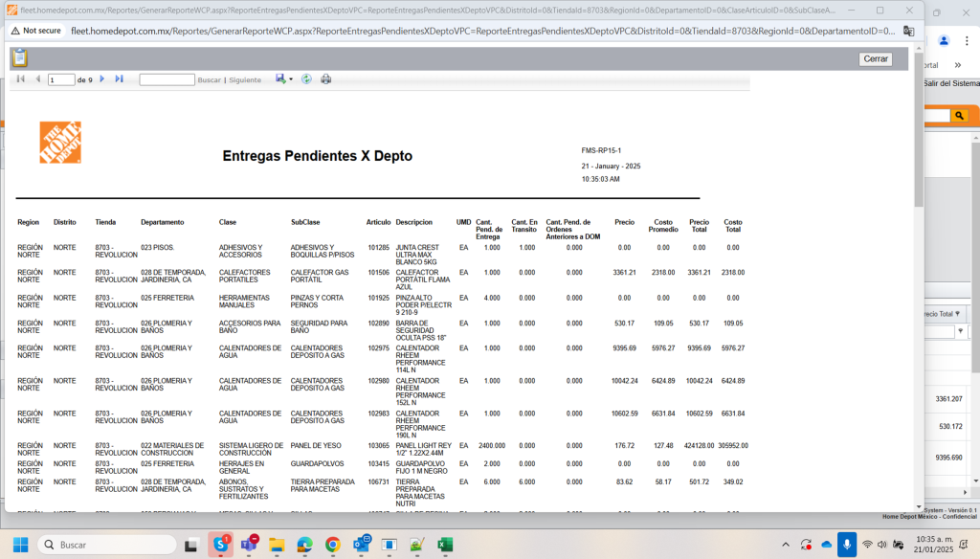
Task: Click the OneDrive cloud tray icon
Action: (x=826, y=546)
